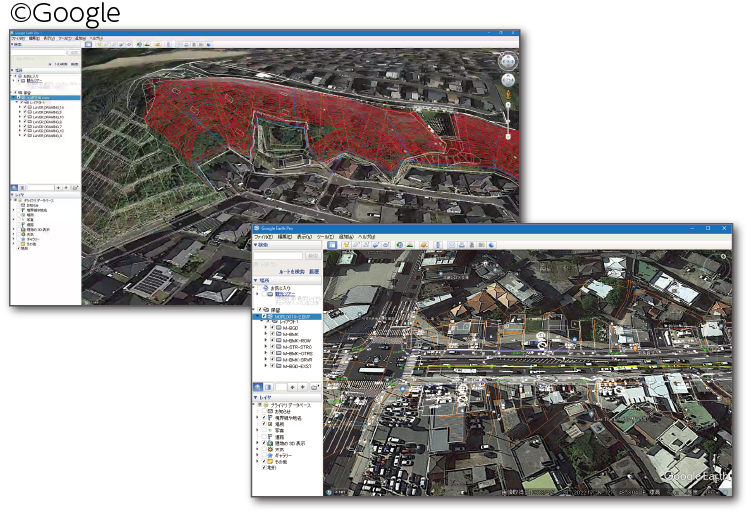Select Add Polygon tool in front window toolbar
Viewport: 751px width, 515px height.
(x=355, y=245)
